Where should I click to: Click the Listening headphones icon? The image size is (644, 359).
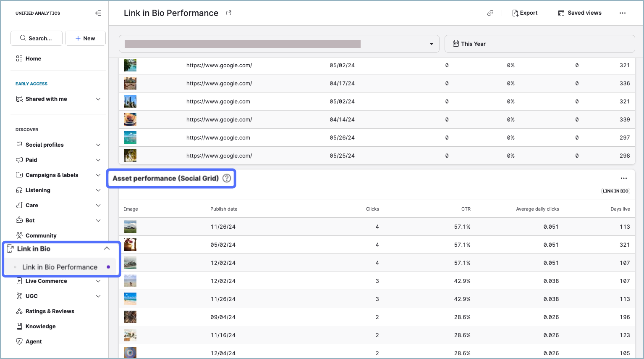click(x=20, y=190)
